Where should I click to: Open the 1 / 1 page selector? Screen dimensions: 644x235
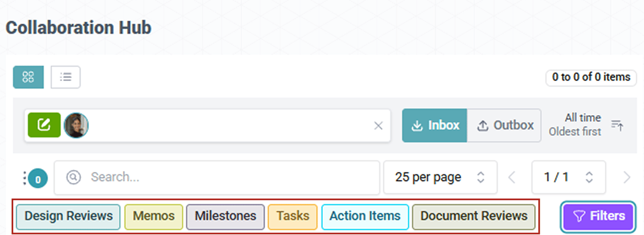(569, 177)
